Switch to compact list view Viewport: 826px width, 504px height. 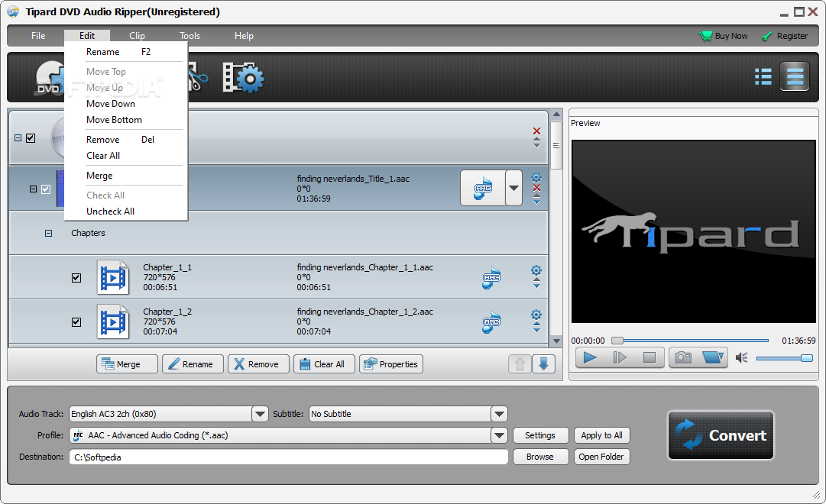pyautogui.click(x=763, y=77)
